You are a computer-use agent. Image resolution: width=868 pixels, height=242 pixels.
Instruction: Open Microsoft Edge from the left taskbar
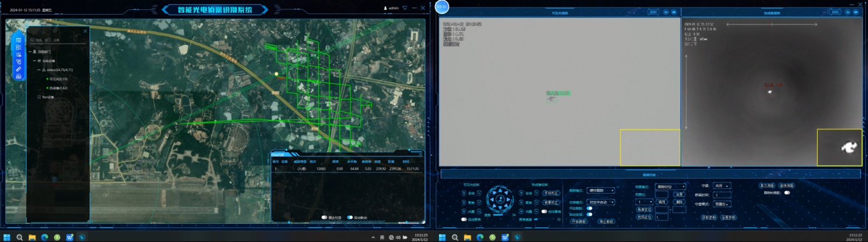pyautogui.click(x=44, y=237)
